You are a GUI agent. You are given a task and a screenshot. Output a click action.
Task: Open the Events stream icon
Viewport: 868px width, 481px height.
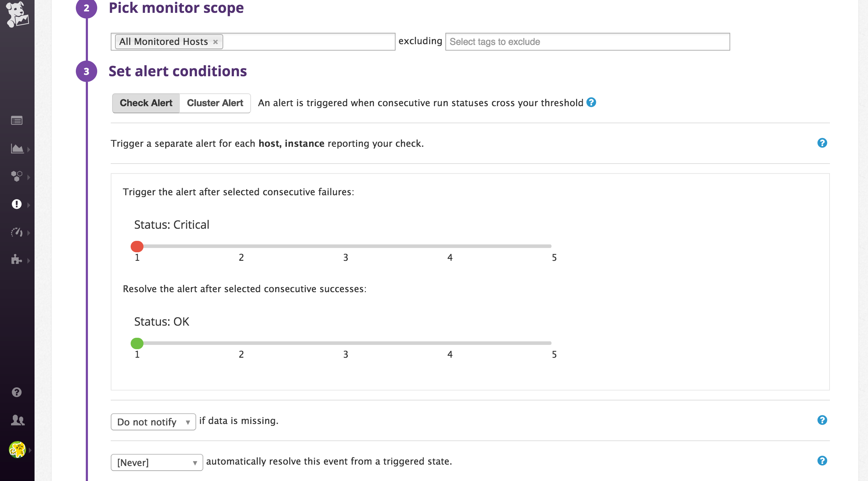[x=16, y=120]
